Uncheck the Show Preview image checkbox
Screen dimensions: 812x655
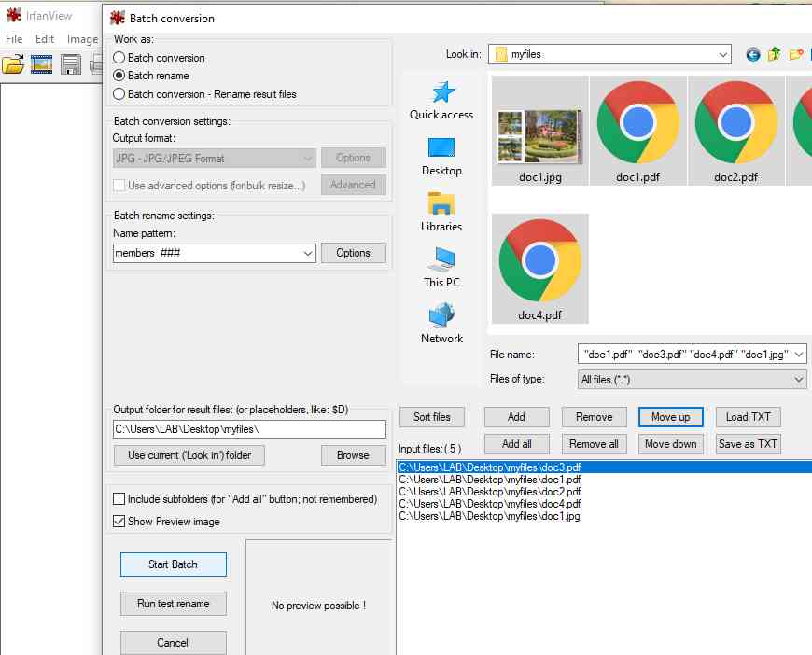(x=119, y=522)
